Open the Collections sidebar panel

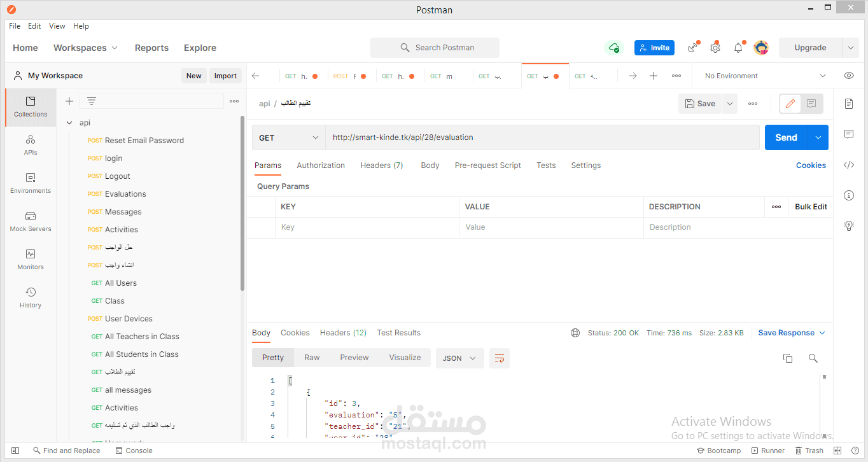click(x=31, y=107)
